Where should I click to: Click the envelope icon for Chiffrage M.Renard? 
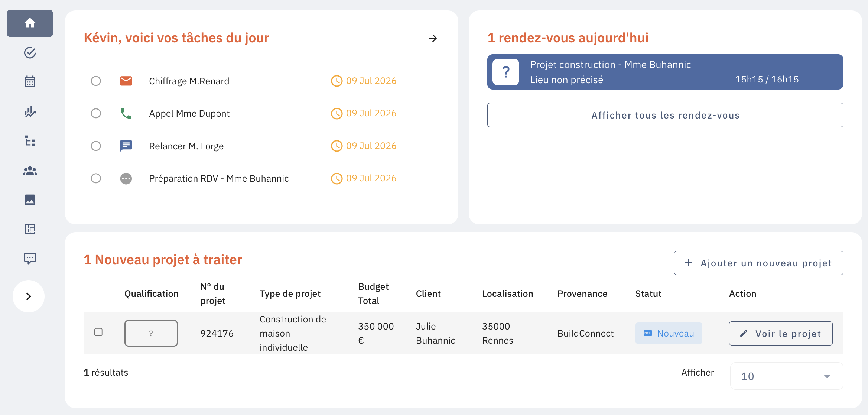[126, 81]
